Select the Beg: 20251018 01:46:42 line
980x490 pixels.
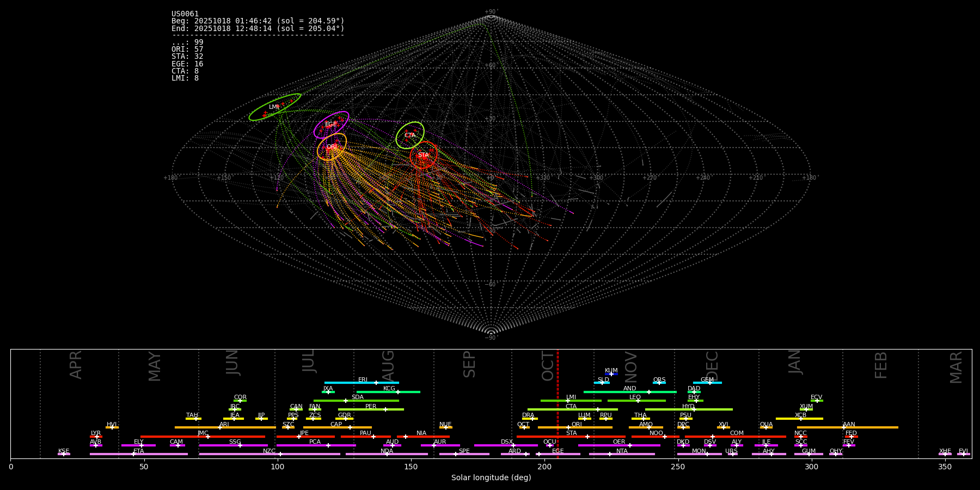tap(258, 21)
